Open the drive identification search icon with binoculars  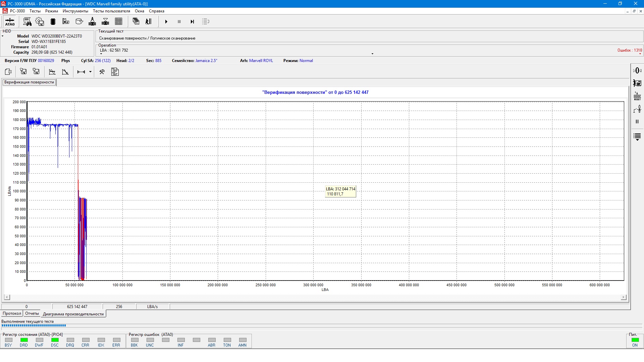point(27,22)
